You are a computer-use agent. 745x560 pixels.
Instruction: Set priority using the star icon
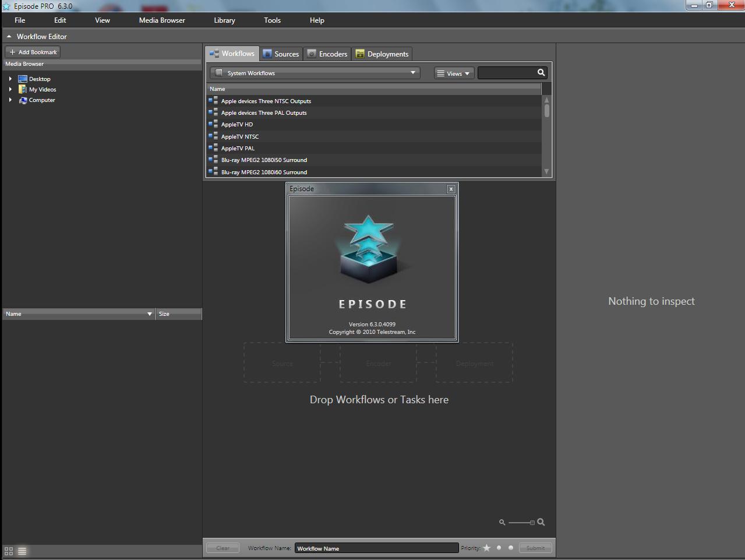pos(487,548)
